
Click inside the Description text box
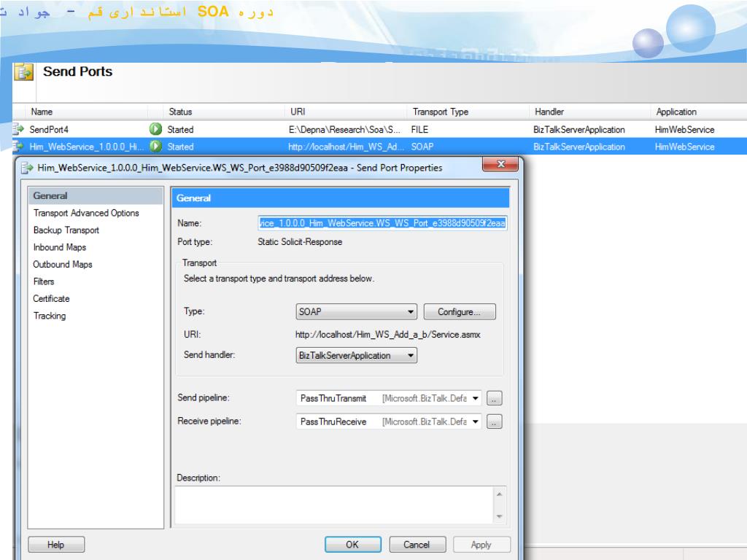point(333,505)
